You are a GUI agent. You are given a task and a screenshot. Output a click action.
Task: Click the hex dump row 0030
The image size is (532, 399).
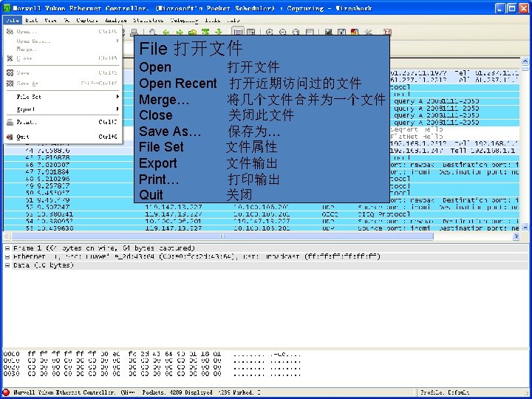[x=152, y=374]
